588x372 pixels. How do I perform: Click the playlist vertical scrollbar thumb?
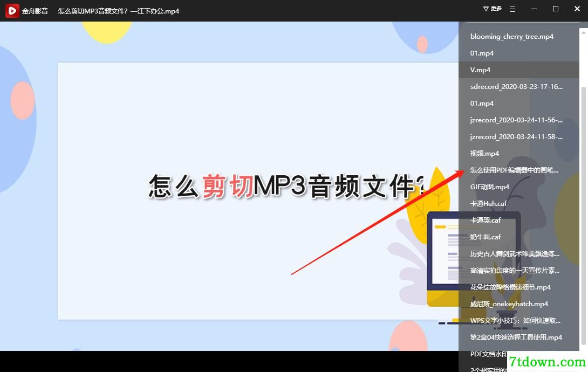click(x=584, y=216)
